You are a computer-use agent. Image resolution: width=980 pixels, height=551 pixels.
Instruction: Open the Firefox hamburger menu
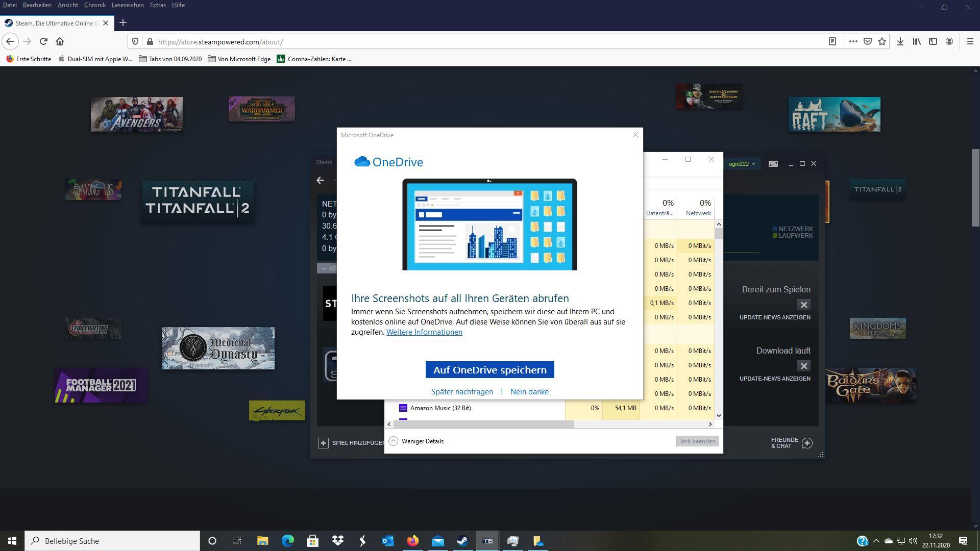970,42
